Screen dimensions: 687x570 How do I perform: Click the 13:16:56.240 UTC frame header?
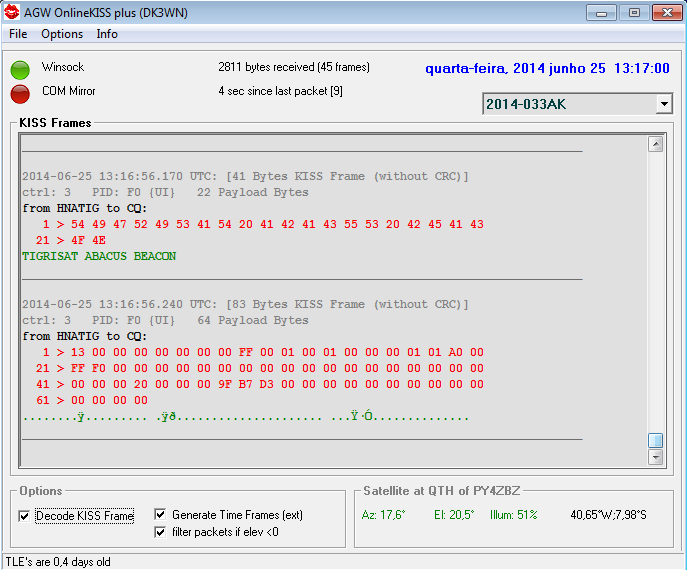coord(245,304)
